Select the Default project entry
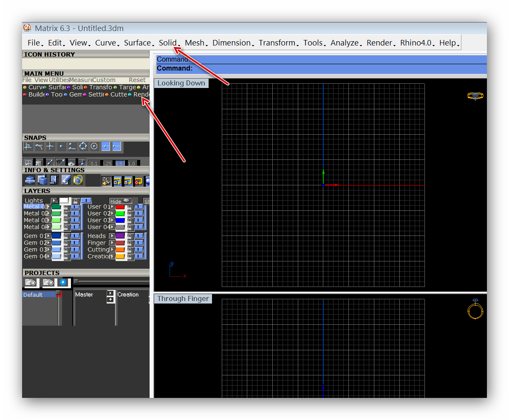This screenshot has height=420, width=509. [x=40, y=295]
